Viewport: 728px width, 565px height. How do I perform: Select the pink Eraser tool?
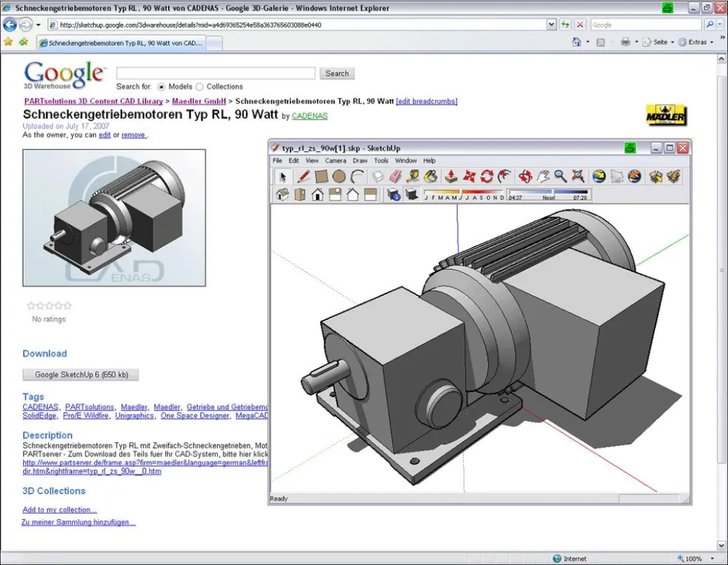coord(395,177)
